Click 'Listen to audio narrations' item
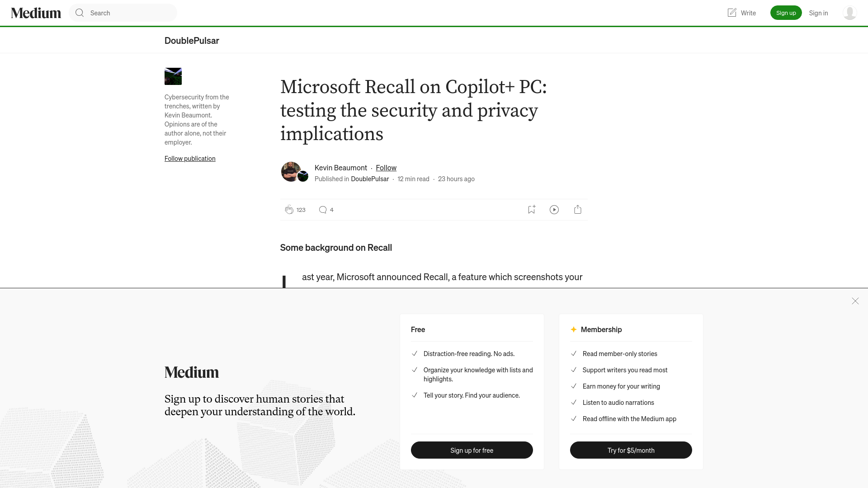Screen dimensions: 868x488 [x=618, y=403]
